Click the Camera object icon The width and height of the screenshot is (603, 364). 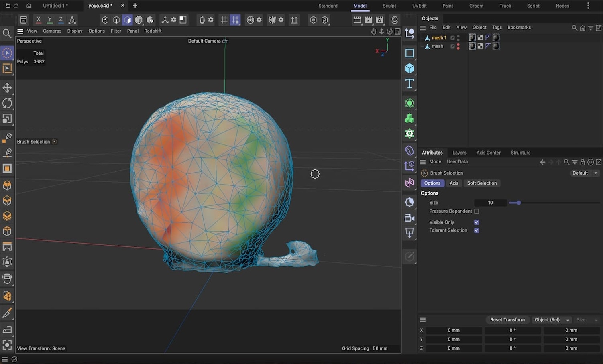(x=409, y=218)
